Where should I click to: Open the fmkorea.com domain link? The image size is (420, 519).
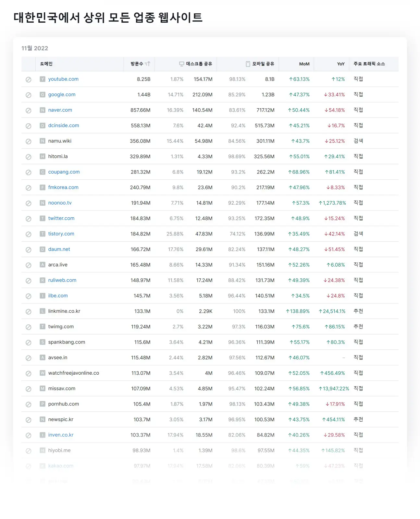coord(63,187)
